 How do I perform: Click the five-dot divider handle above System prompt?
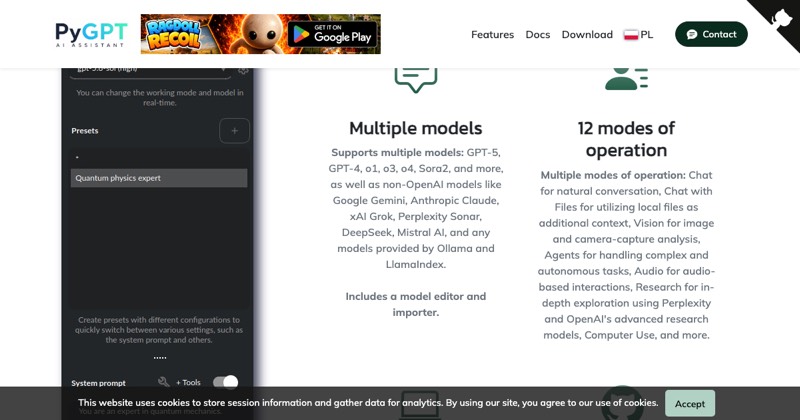coord(160,358)
